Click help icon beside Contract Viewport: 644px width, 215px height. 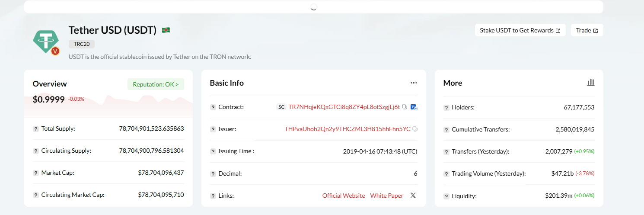(213, 107)
